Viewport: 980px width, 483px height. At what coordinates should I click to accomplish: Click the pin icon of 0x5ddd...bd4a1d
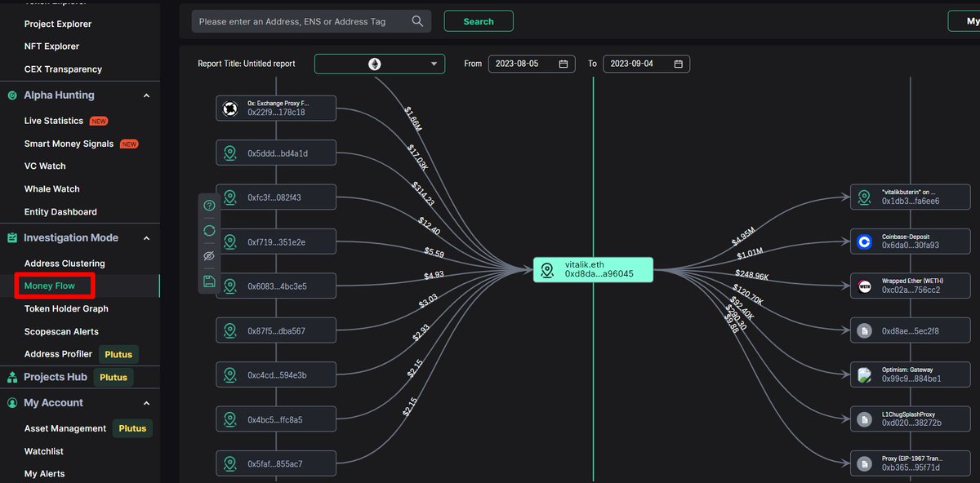[x=231, y=153]
